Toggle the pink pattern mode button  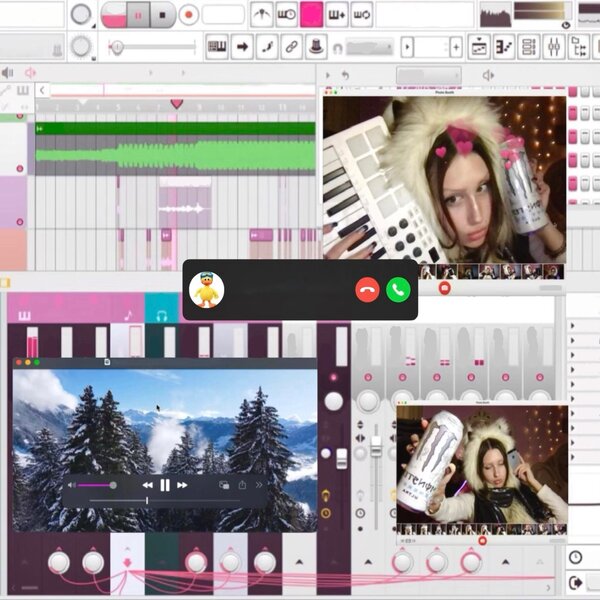(x=312, y=15)
